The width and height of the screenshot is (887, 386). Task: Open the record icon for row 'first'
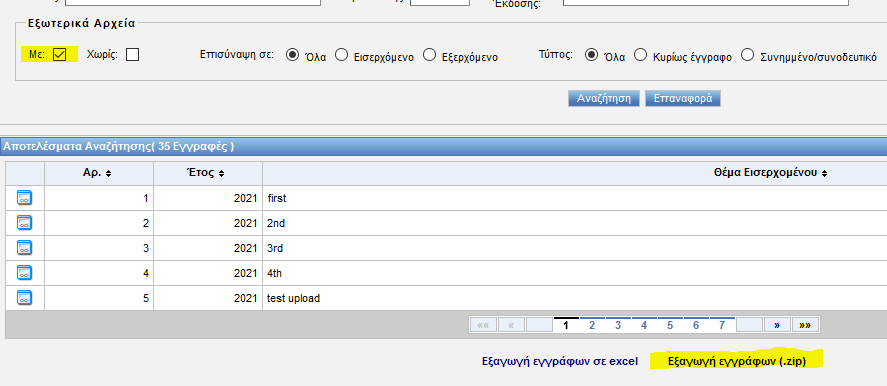click(x=24, y=198)
